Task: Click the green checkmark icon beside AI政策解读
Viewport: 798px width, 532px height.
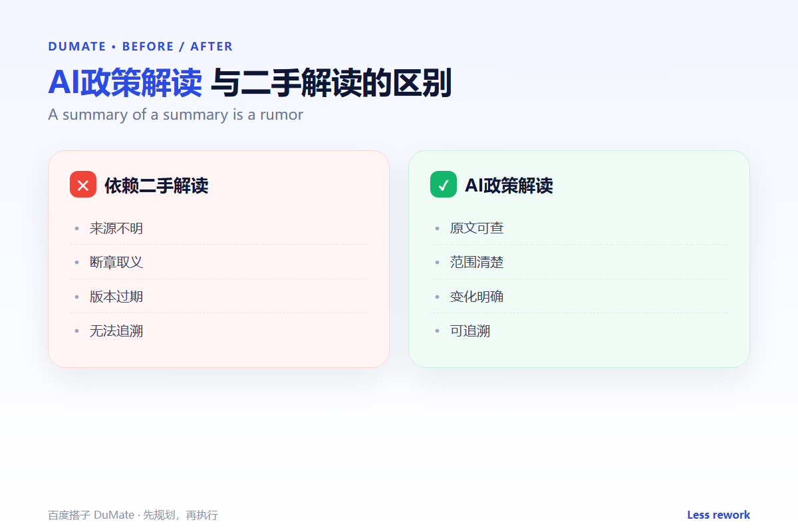Action: (x=444, y=185)
